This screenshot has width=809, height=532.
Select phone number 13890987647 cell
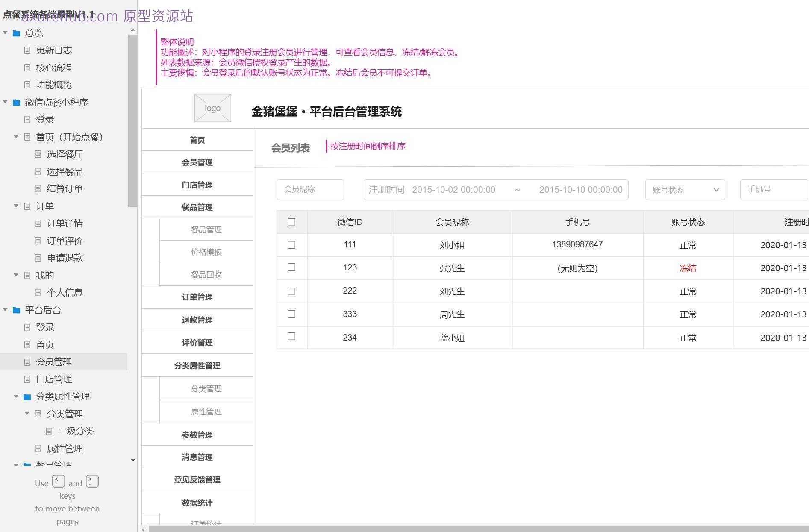577,244
